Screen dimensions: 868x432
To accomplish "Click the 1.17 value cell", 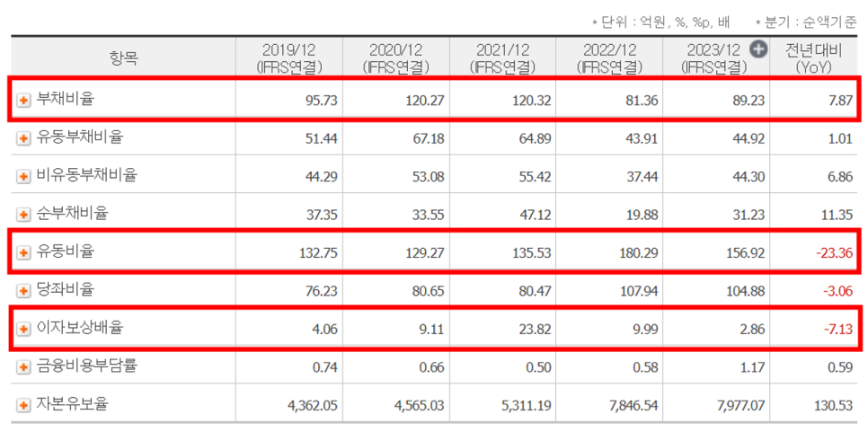I will coord(752,367).
